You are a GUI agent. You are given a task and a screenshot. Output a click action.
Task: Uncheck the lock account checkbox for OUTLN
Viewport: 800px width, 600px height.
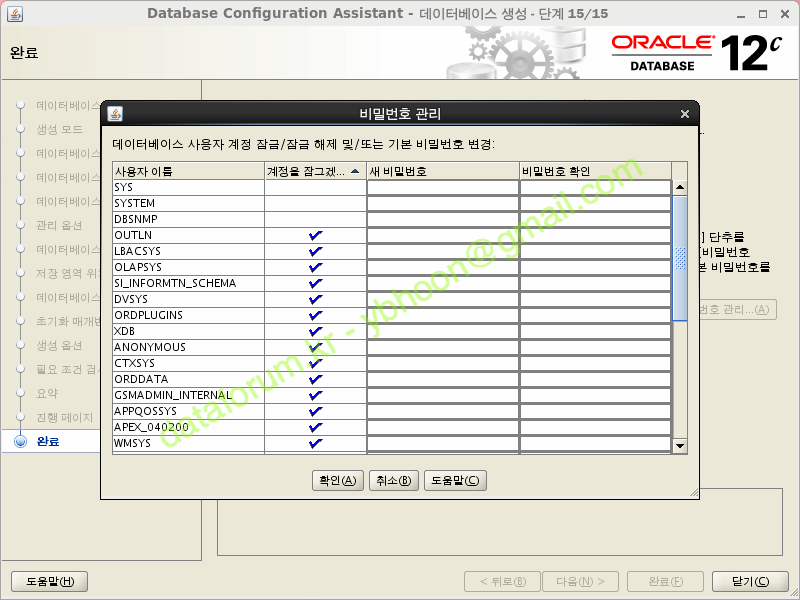pyautogui.click(x=316, y=235)
